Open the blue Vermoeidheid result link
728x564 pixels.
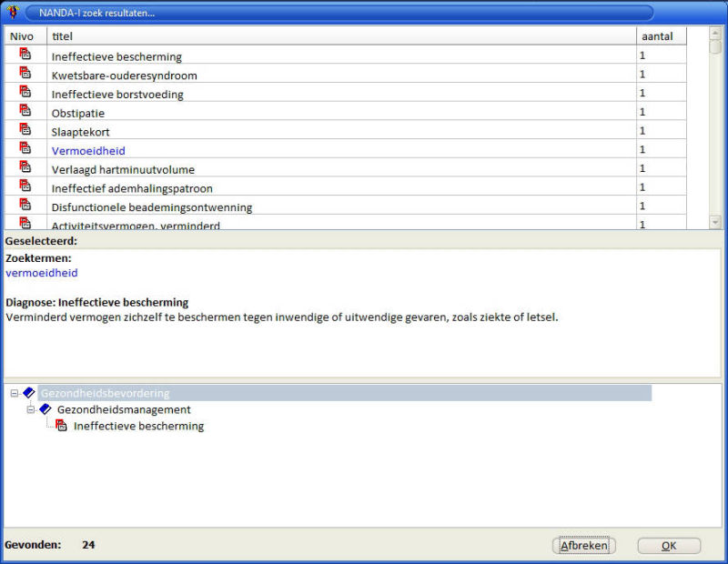coord(88,150)
